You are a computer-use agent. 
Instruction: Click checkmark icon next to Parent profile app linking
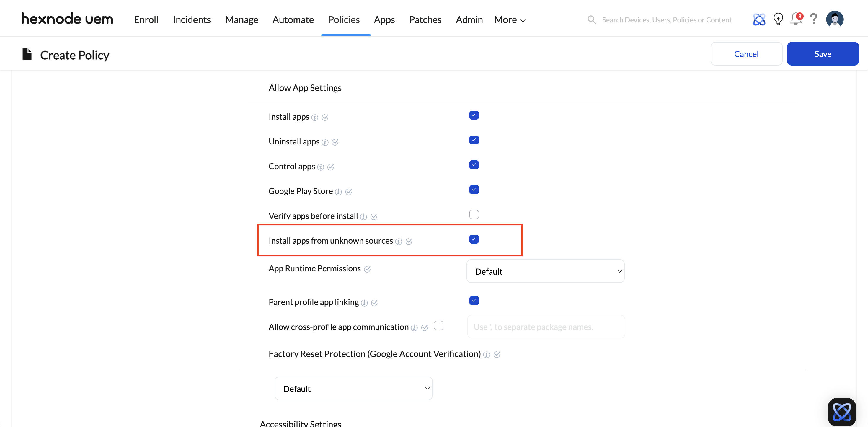[x=374, y=303]
